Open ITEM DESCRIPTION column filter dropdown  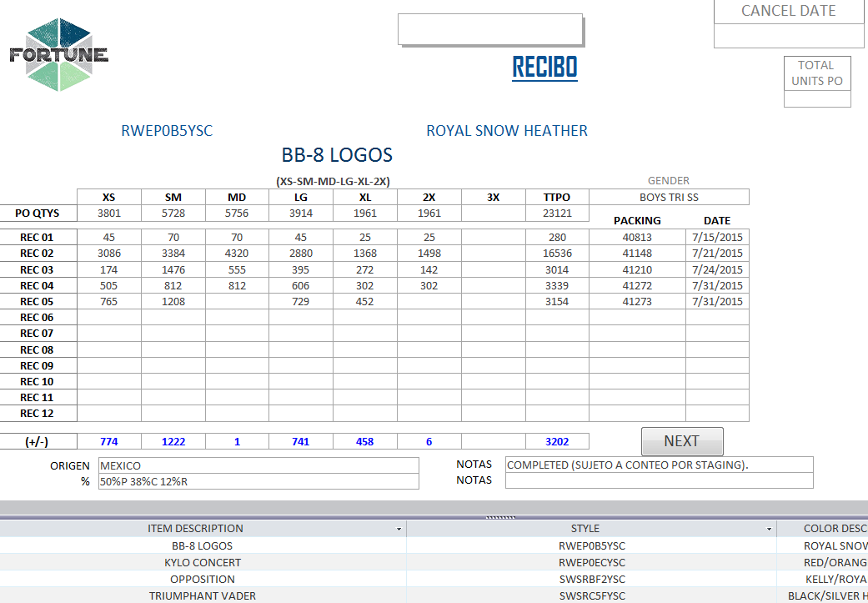pyautogui.click(x=399, y=530)
